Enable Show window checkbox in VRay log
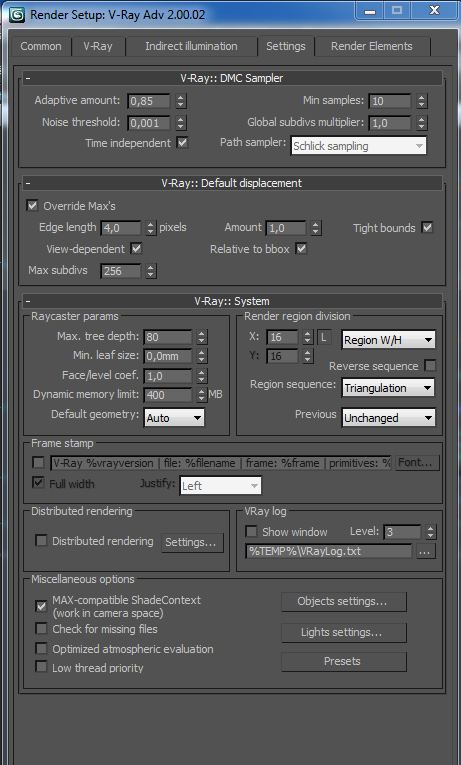Screen dimensions: 461x765 click(x=251, y=531)
